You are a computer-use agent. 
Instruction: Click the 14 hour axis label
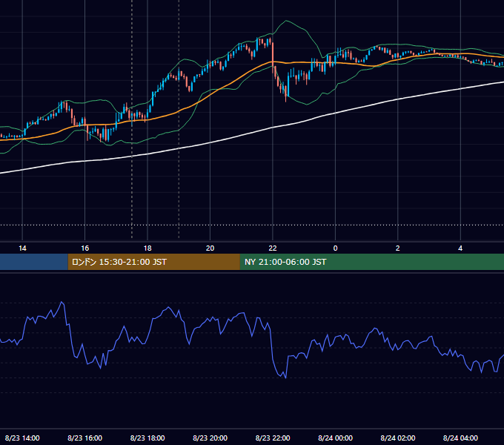click(x=22, y=248)
